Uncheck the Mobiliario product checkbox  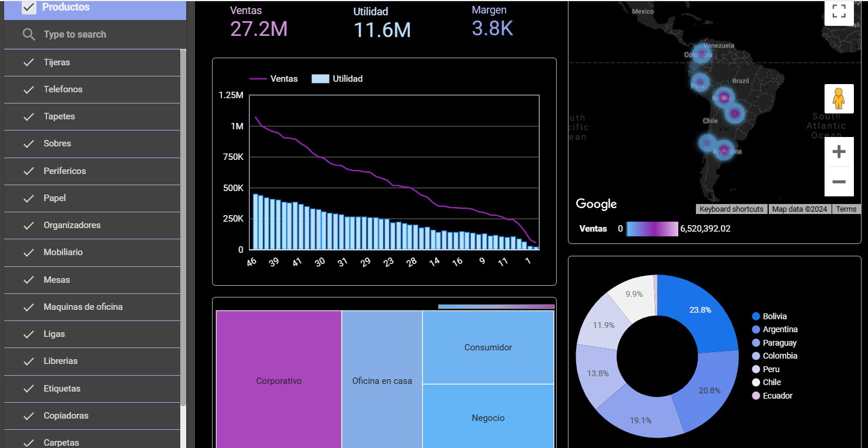click(x=29, y=252)
